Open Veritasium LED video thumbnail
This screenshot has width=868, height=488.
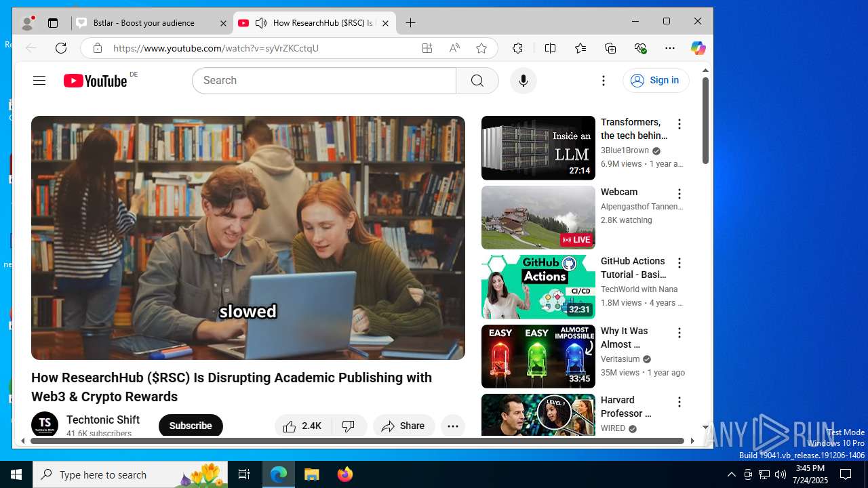pos(538,357)
